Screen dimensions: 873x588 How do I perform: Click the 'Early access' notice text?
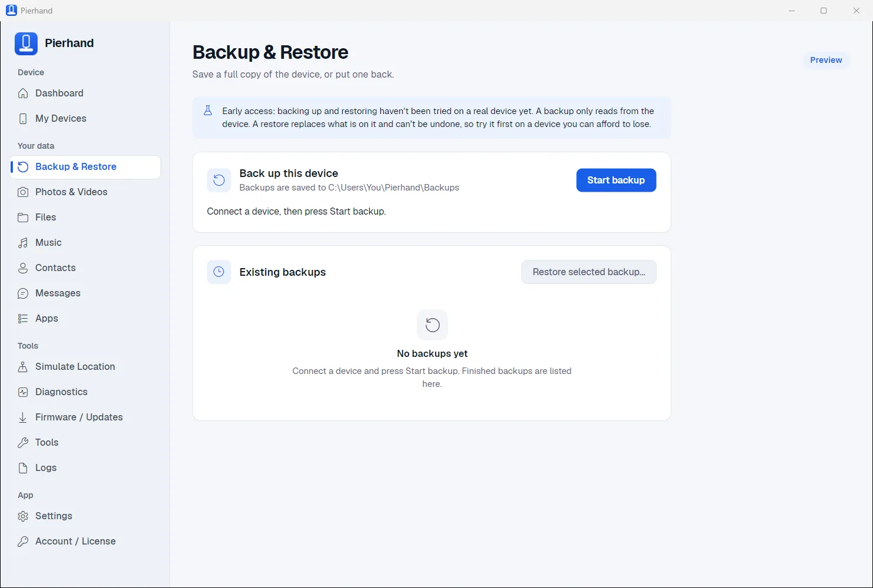pyautogui.click(x=438, y=118)
